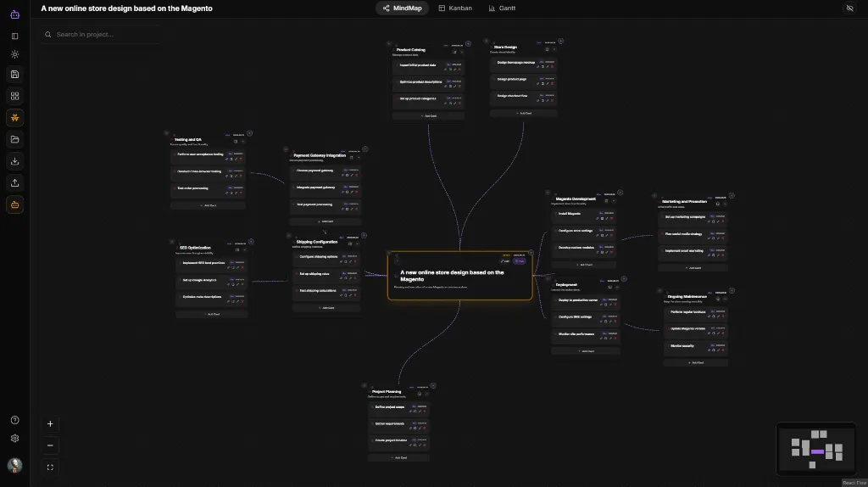868x487 pixels.
Task: Click the plus circle on Project Planning node
Action: (433, 385)
